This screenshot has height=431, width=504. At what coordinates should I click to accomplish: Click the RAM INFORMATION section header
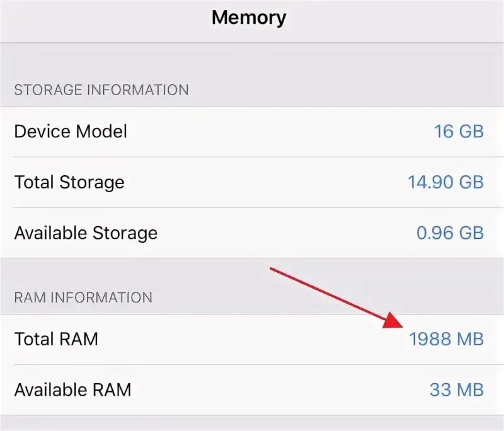click(83, 297)
